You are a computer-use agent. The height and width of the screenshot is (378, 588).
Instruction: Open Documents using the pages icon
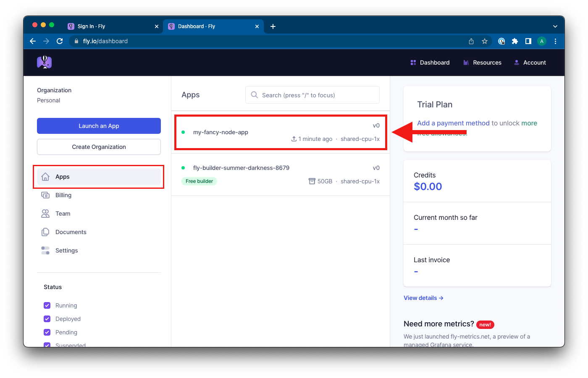click(45, 232)
